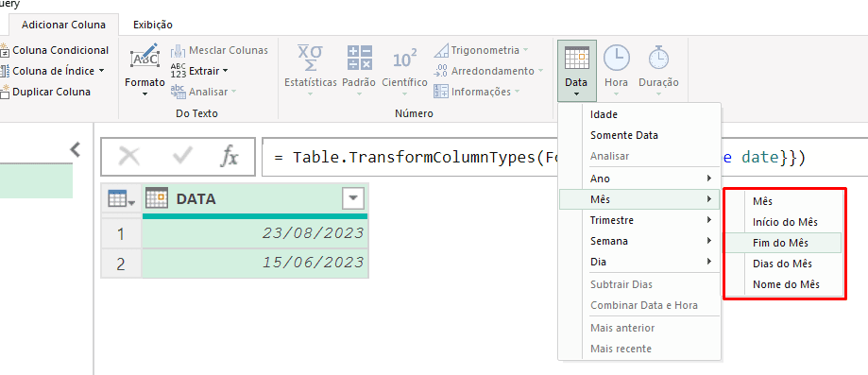Select Dias do Mês submenu option
Screen dimensions: 868x375
[x=784, y=264]
